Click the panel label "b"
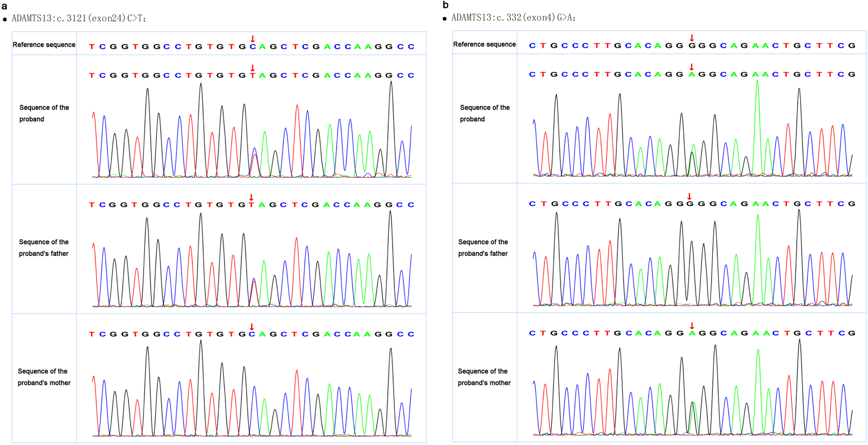Screen dimensions: 868x445 [x=445, y=5]
